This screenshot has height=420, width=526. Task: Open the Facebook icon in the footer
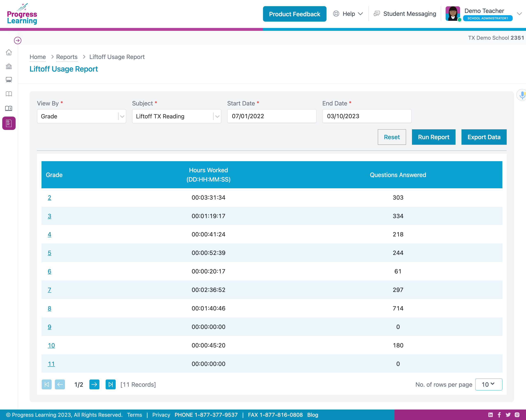click(x=499, y=415)
